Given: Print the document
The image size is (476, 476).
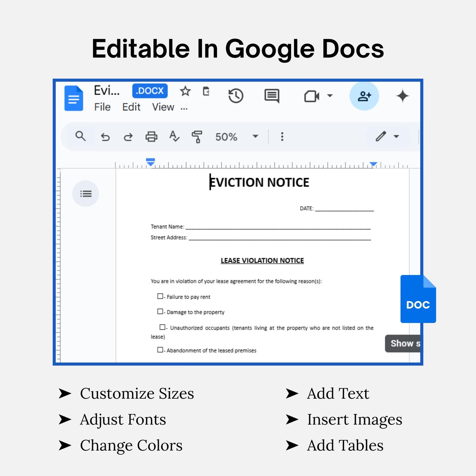Looking at the screenshot, I should point(151,136).
